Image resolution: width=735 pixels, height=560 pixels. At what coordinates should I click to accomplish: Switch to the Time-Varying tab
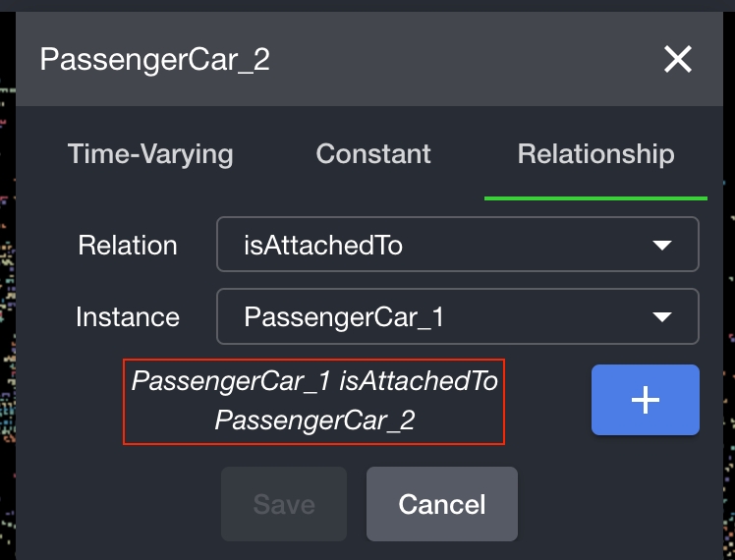(150, 154)
